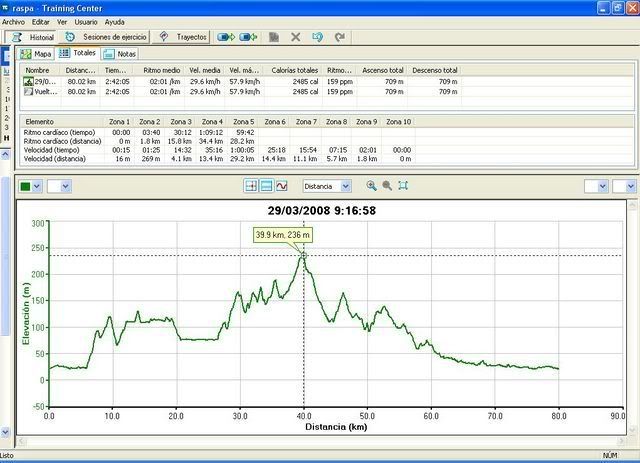Click the Zona 5 column header
The image size is (640, 463).
click(244, 122)
